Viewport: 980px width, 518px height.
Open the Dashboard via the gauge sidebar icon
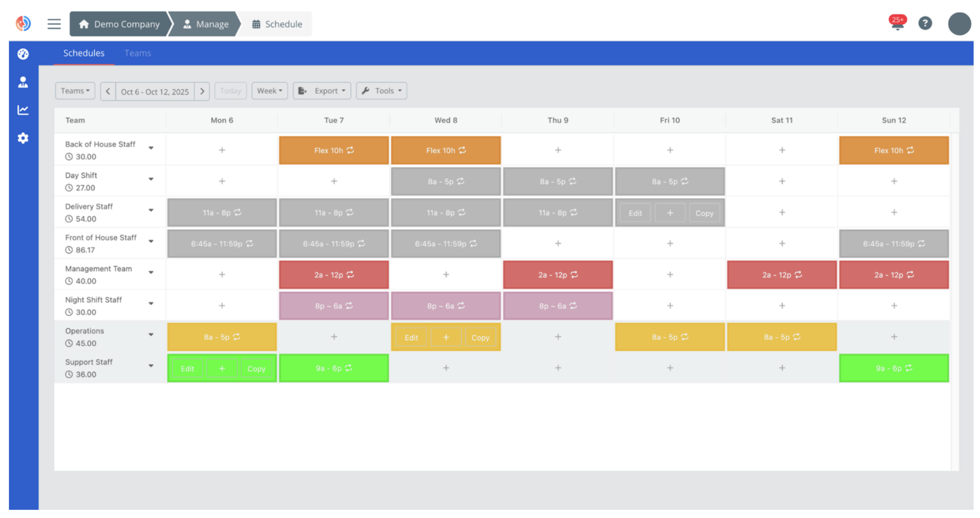pos(23,54)
